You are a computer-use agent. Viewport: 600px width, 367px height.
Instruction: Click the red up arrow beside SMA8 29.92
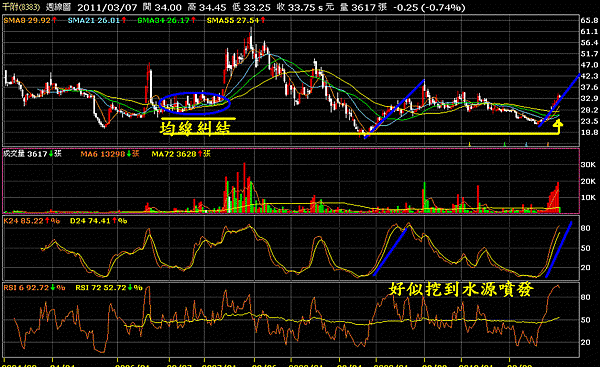pyautogui.click(x=55, y=20)
